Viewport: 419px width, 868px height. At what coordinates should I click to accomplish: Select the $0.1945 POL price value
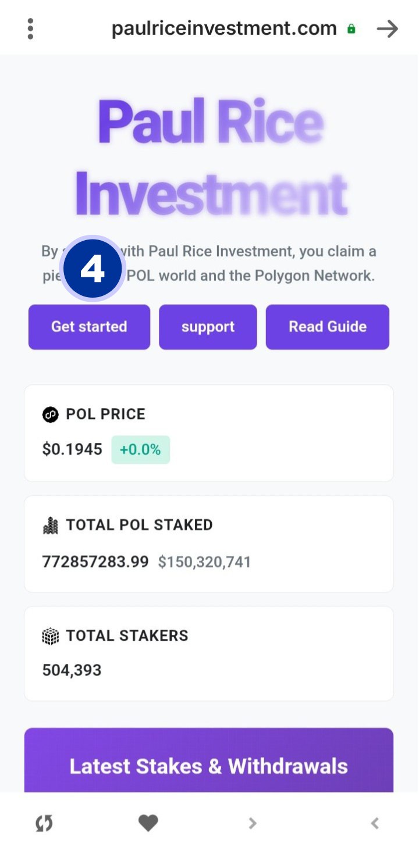(x=72, y=449)
